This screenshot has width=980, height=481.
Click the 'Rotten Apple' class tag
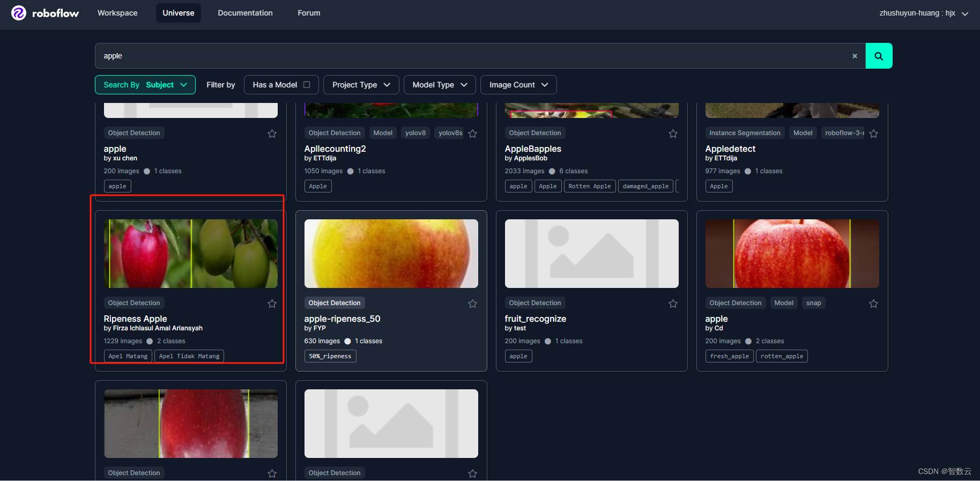590,186
